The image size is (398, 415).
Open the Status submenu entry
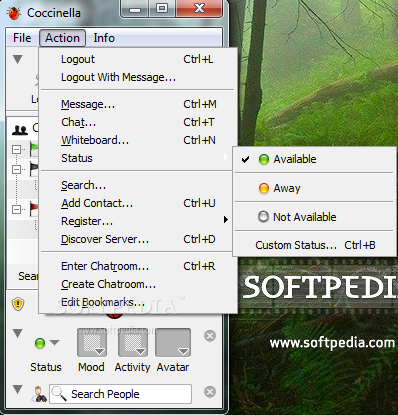click(x=137, y=158)
